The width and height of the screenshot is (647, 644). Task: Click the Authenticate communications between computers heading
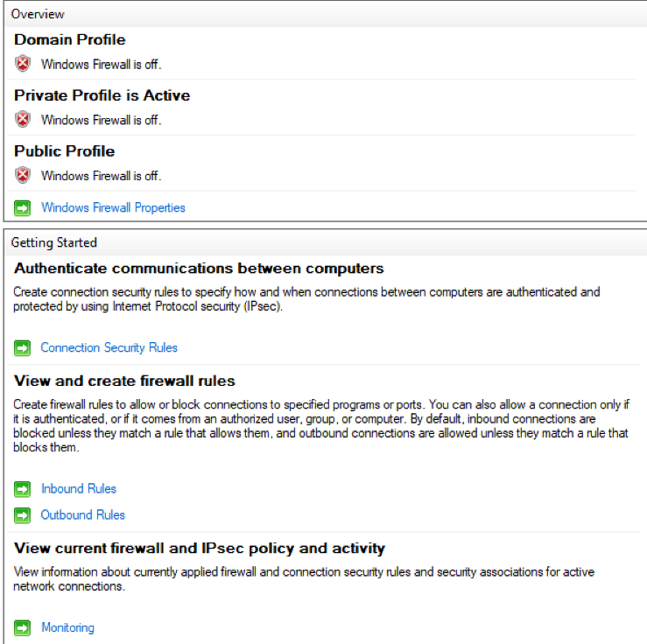point(199,268)
